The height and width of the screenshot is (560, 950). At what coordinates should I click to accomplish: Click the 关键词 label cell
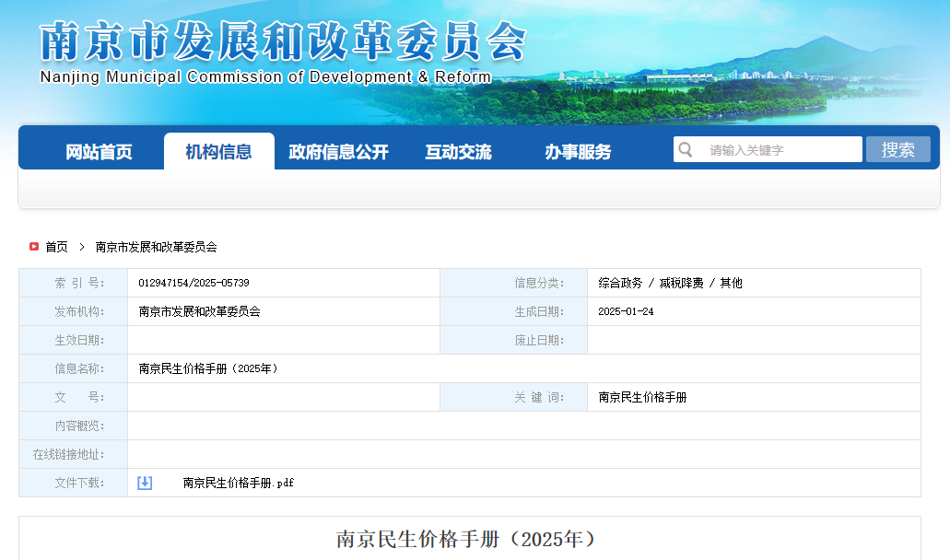click(x=514, y=397)
